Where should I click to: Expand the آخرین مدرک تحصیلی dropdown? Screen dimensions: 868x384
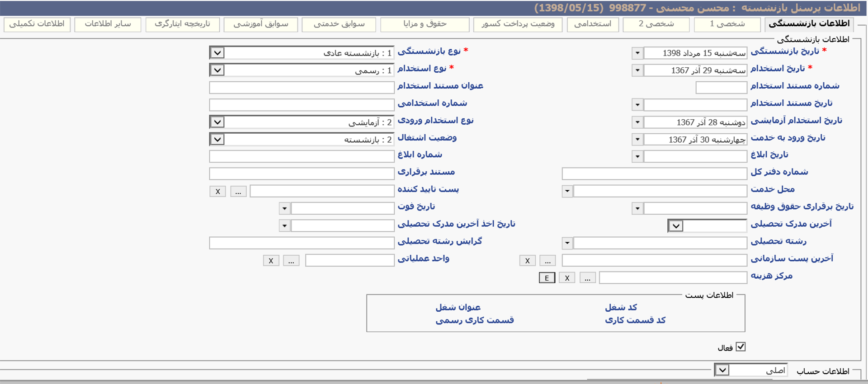point(676,226)
